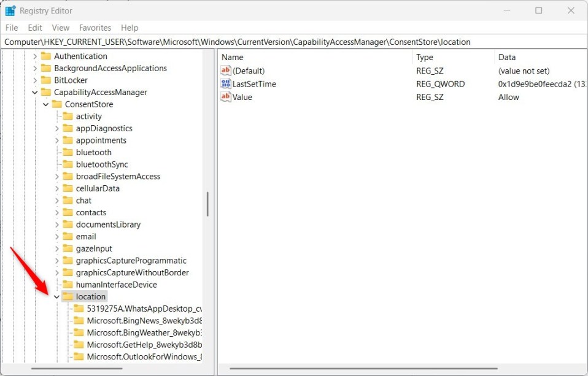Click the tree pane horizontal scrollbar
Screen dimensions: 588x376
click(77, 369)
